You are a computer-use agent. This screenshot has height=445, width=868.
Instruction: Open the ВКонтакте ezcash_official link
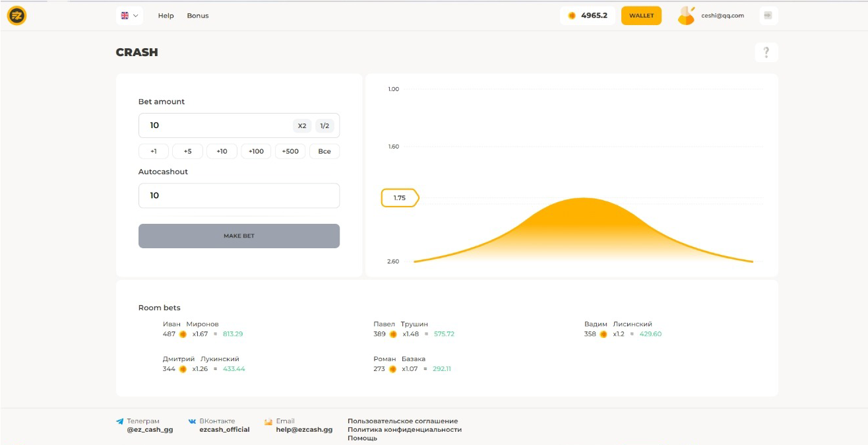coord(224,429)
